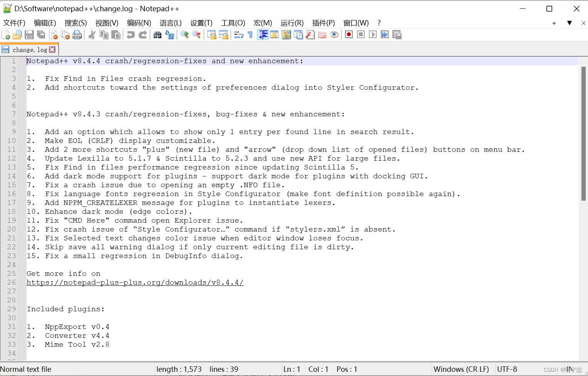Zoom out of the text

pos(196,35)
